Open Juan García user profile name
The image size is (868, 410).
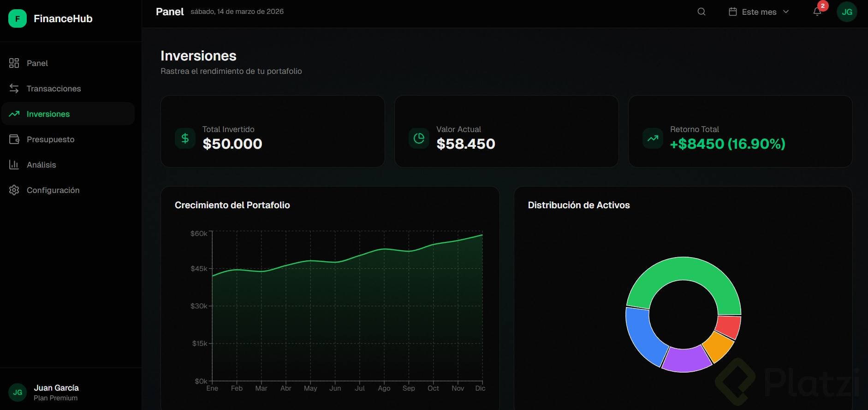56,388
